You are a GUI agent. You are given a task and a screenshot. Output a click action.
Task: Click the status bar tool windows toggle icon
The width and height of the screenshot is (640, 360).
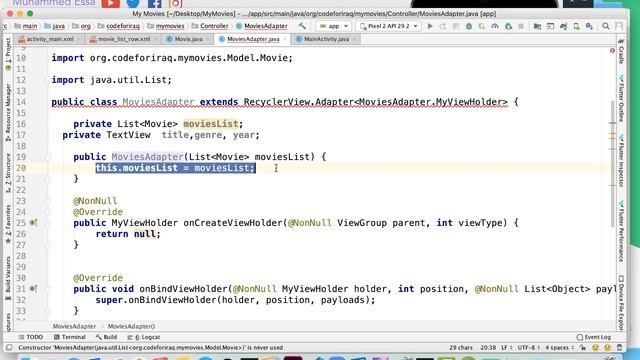[x=9, y=348]
